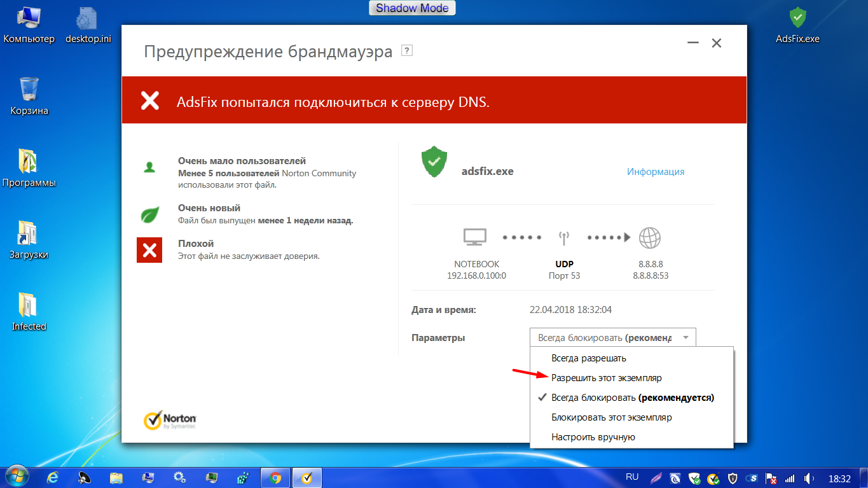The height and width of the screenshot is (488, 868).
Task: Click the '192.168.0.100:0' source address
Action: coord(477,275)
